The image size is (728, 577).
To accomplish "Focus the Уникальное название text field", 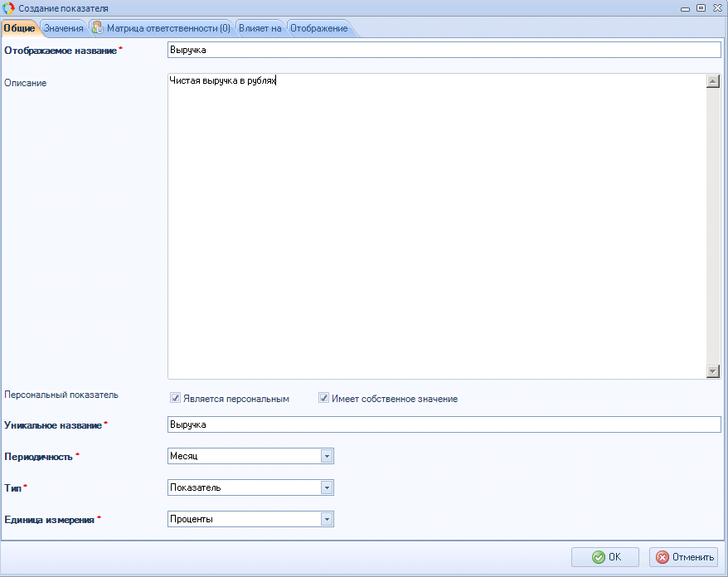I will 444,424.
